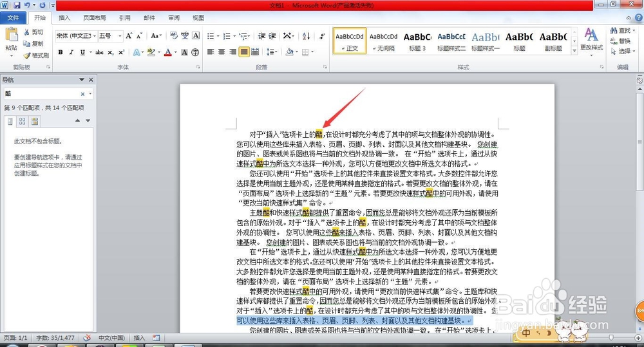Click 更改样式 (Change Styles) button

coord(591,41)
